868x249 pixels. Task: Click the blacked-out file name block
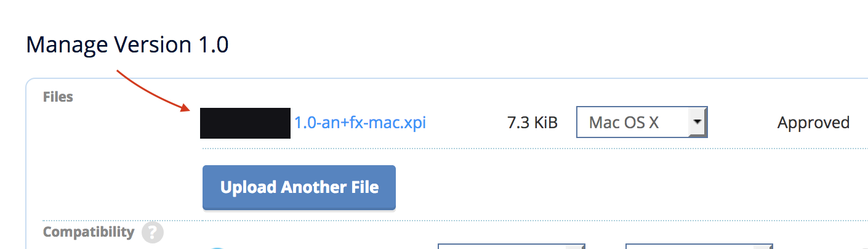(245, 123)
